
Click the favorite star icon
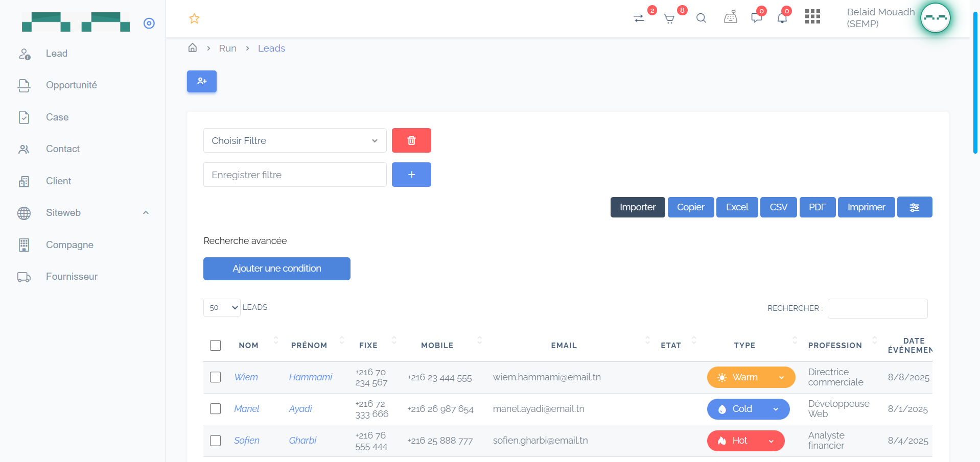pos(194,19)
